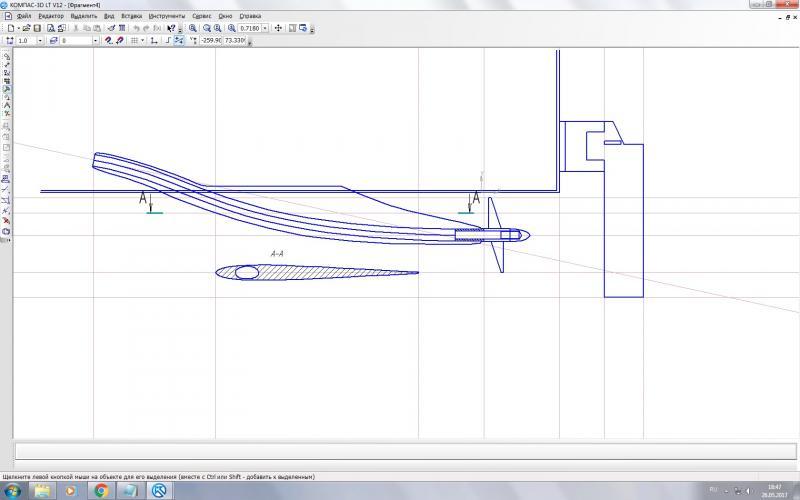Open the Сервис menu

201,17
